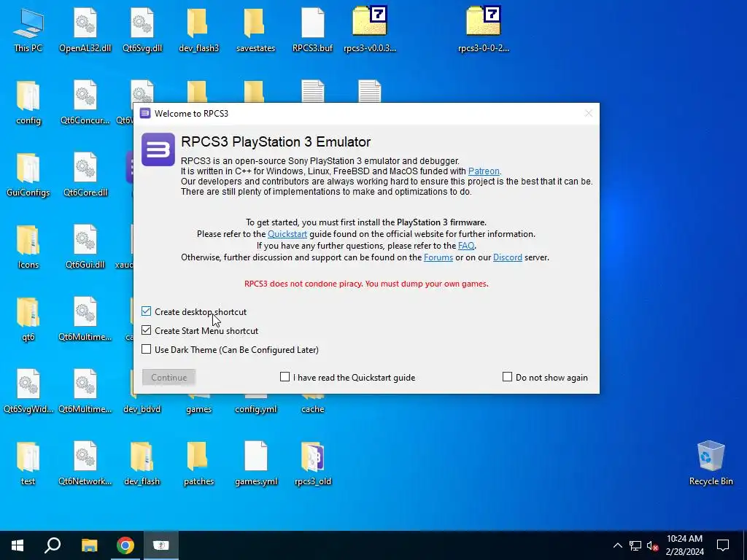Select the cache folder label on desktop
This screenshot has height=560, width=747.
[x=312, y=409]
